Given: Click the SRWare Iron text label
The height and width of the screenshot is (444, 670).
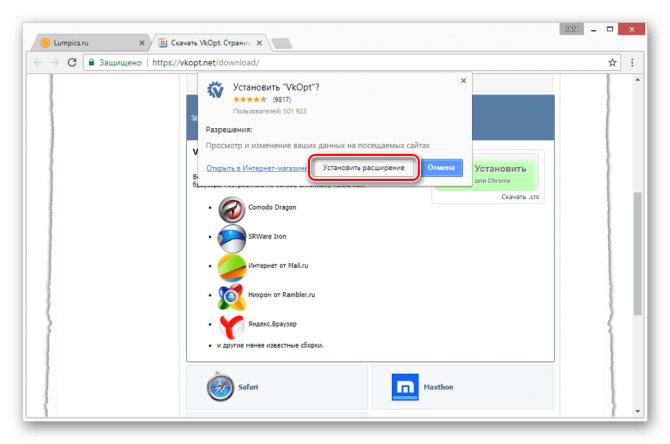Looking at the screenshot, I should (267, 236).
